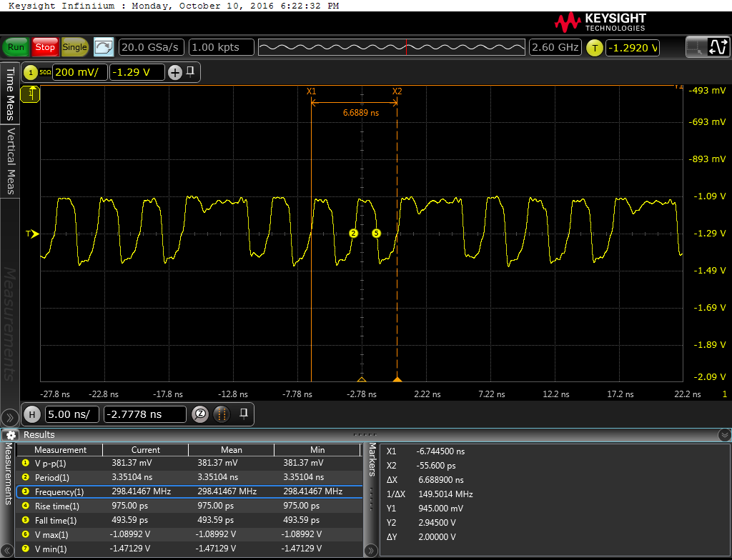
Task: Open the Markers vertical tab
Action: pos(372,460)
